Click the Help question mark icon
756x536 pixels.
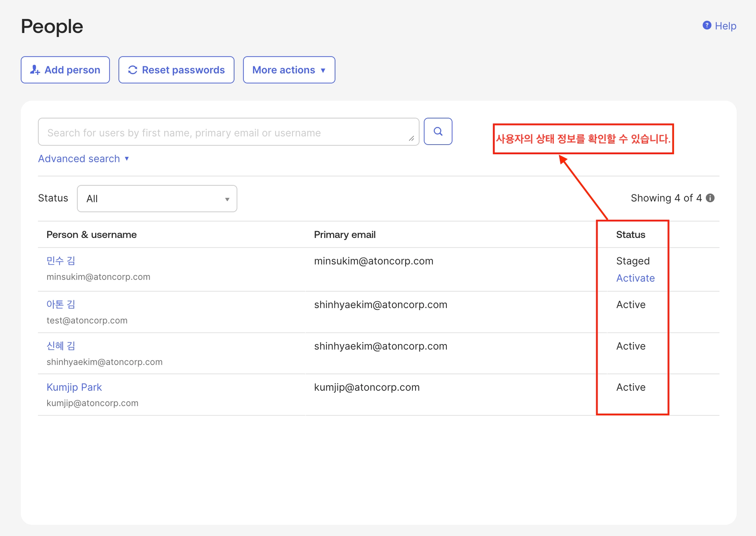click(707, 25)
